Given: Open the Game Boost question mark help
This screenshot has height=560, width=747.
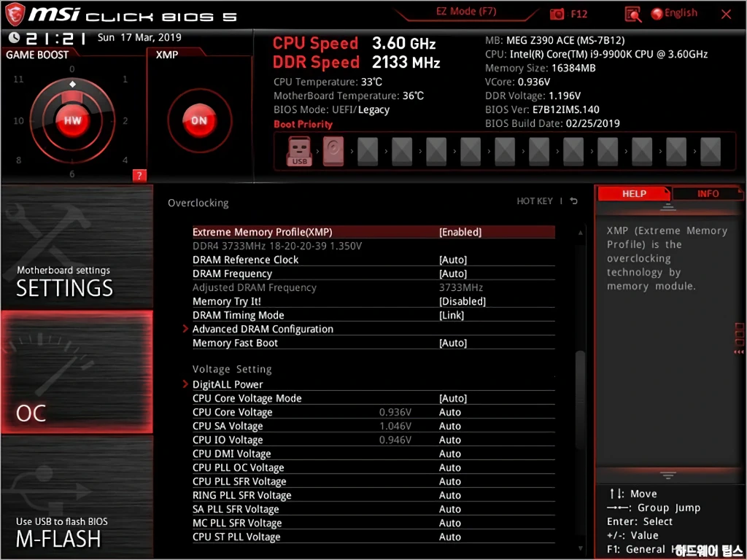Looking at the screenshot, I should coord(139,176).
